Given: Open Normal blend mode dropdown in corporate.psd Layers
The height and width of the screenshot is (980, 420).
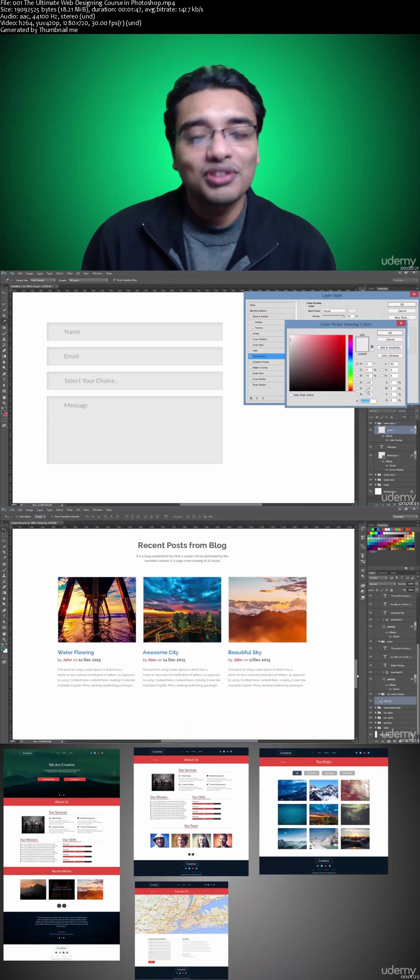Looking at the screenshot, I should coord(382,584).
